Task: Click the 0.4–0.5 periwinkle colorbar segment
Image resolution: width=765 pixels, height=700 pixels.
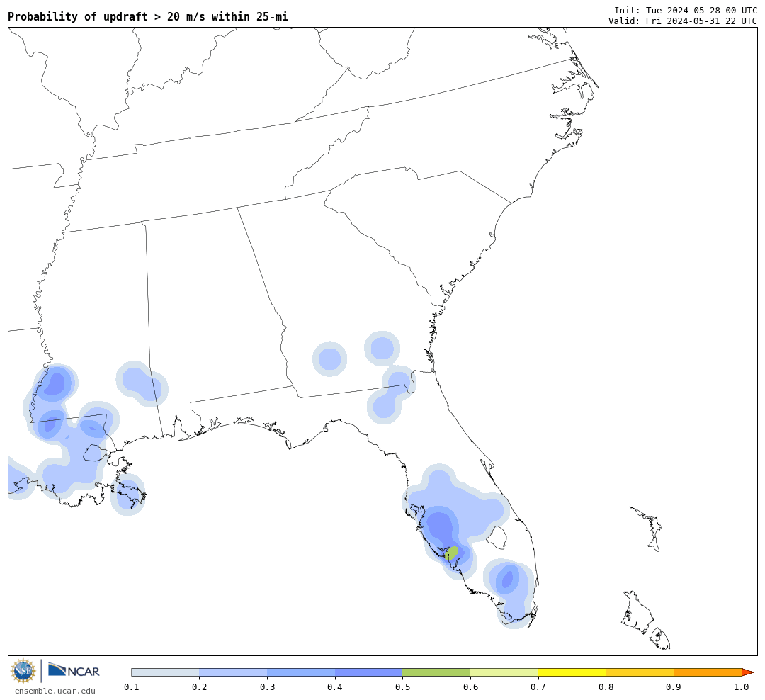Action: (369, 672)
